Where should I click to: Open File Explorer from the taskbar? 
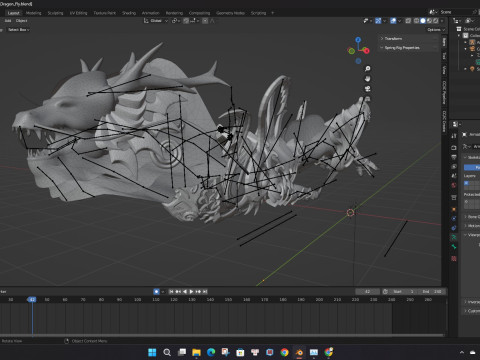(x=196, y=352)
